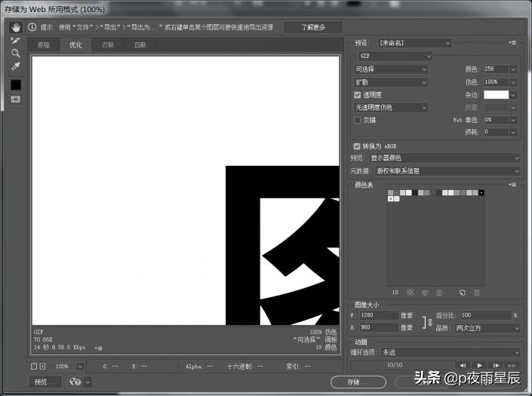The width and height of the screenshot is (532, 396).
Task: Switch to the 四联 tab
Action: (140, 45)
